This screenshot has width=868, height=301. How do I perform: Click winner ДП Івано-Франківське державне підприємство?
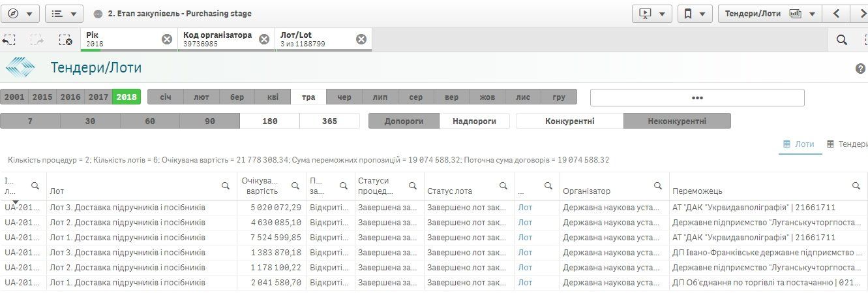(768, 253)
